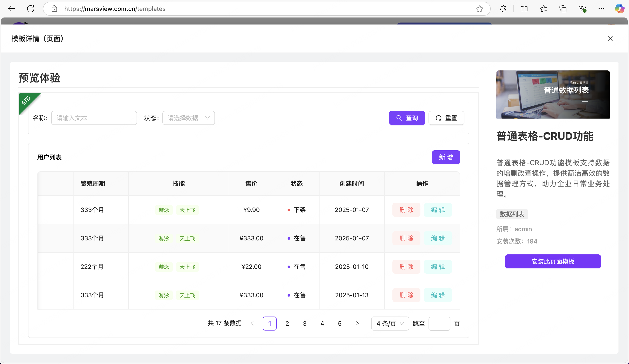Edit the ¥22.00 row

click(438, 267)
